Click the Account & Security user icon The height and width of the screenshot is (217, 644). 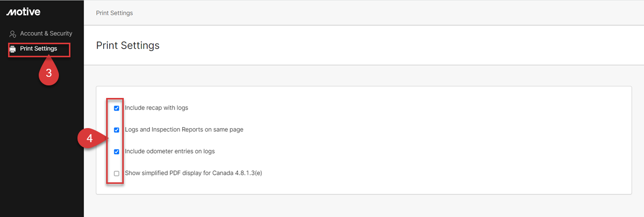coord(13,34)
